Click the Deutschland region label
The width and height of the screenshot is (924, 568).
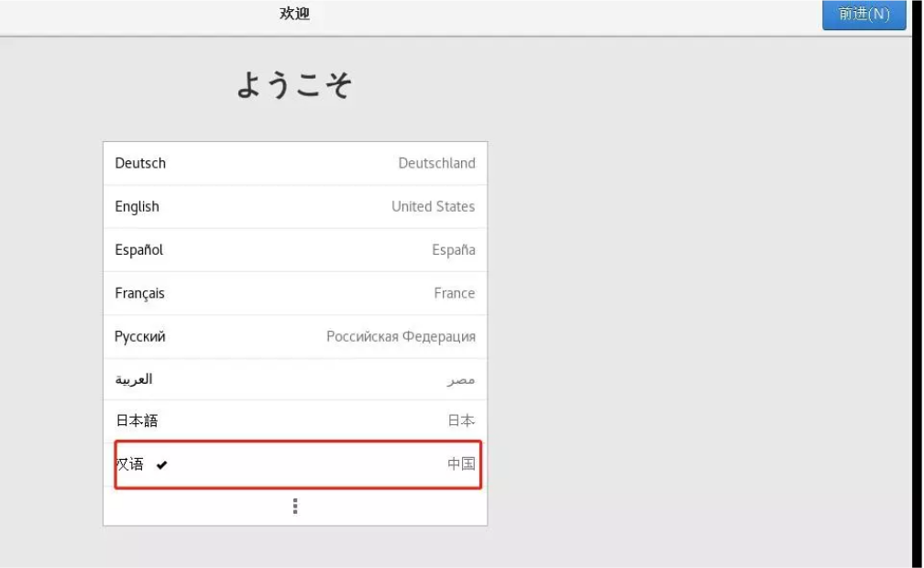click(436, 163)
